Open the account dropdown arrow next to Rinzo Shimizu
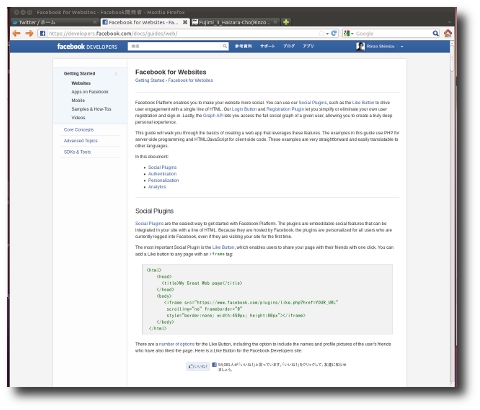This screenshot has width=480, height=410. 402,46
